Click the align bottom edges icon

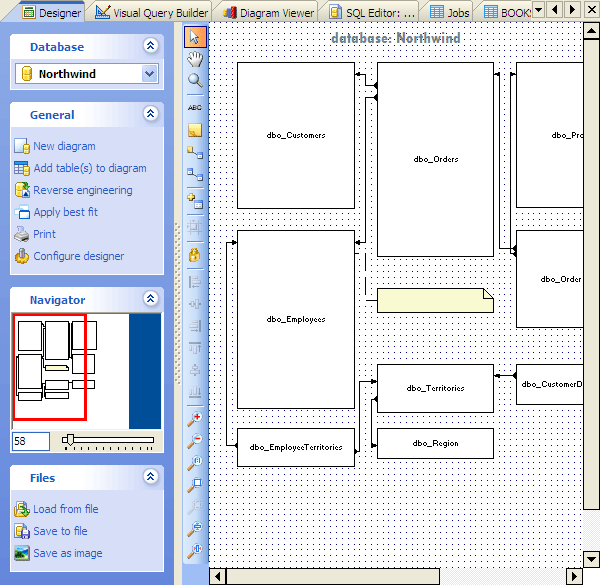(195, 392)
